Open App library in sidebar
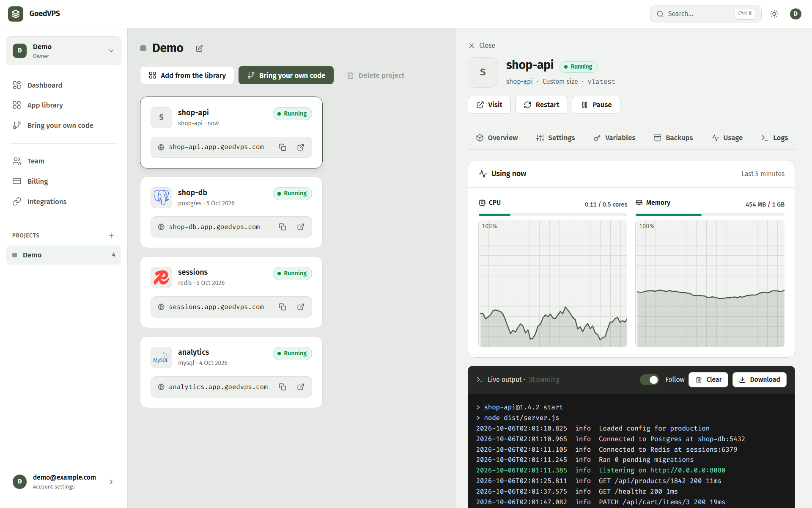 tap(63, 105)
